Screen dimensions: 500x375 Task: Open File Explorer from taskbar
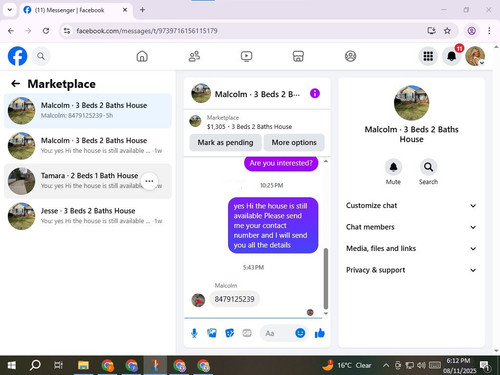pos(83,365)
